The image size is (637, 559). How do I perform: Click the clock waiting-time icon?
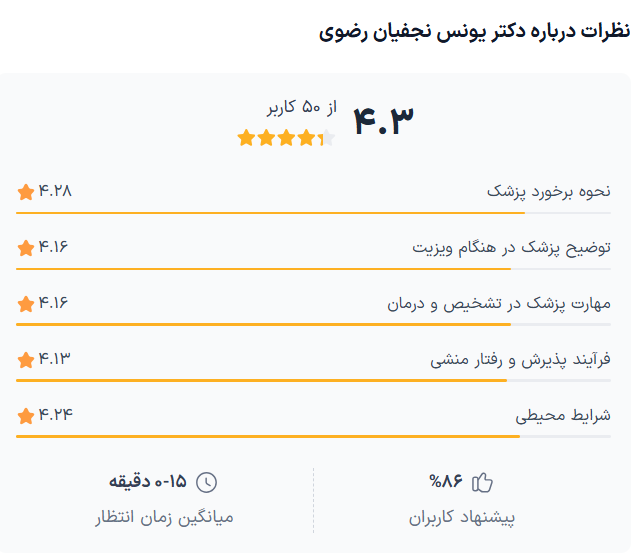click(205, 483)
